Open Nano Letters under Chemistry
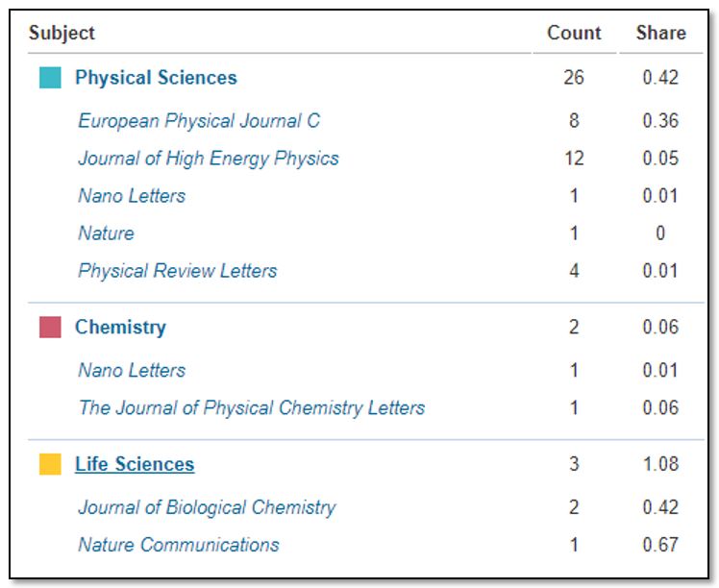Viewport: 719px width, 588px height. coord(132,370)
